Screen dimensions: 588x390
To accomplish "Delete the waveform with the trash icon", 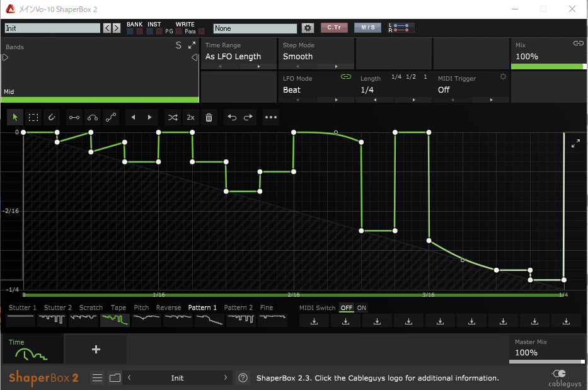I will click(x=209, y=117).
